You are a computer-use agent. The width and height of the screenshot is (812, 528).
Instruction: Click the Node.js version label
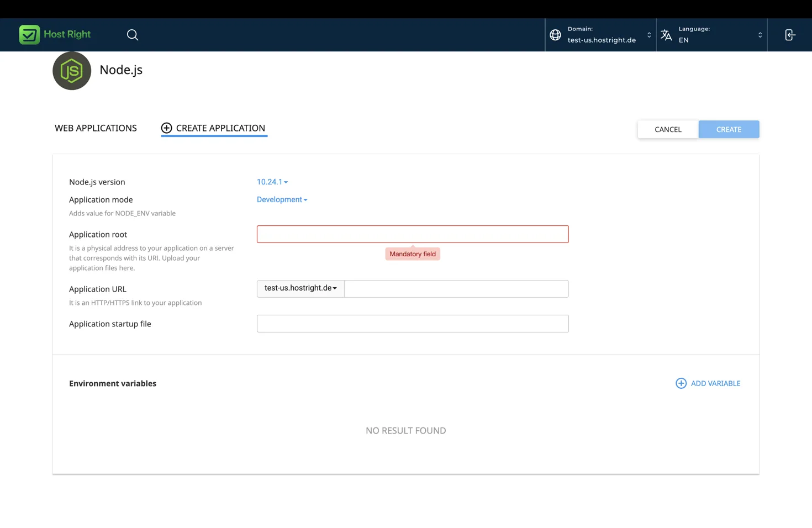point(97,182)
